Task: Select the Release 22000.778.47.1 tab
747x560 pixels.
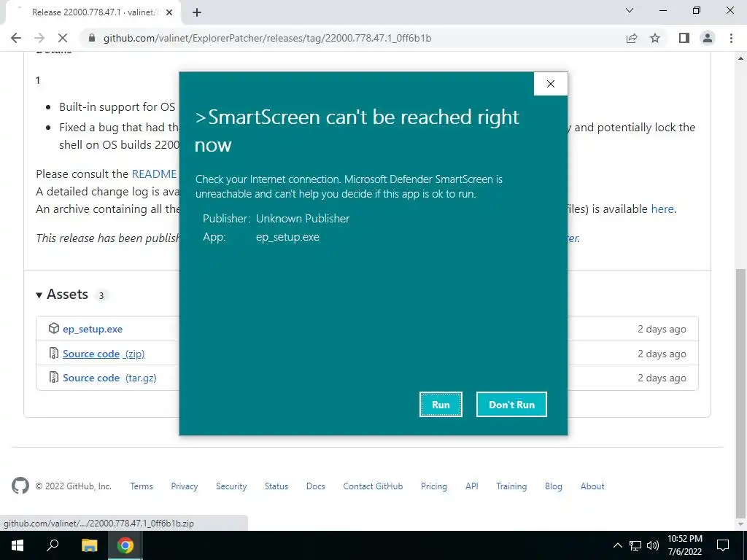Action: (x=93, y=13)
